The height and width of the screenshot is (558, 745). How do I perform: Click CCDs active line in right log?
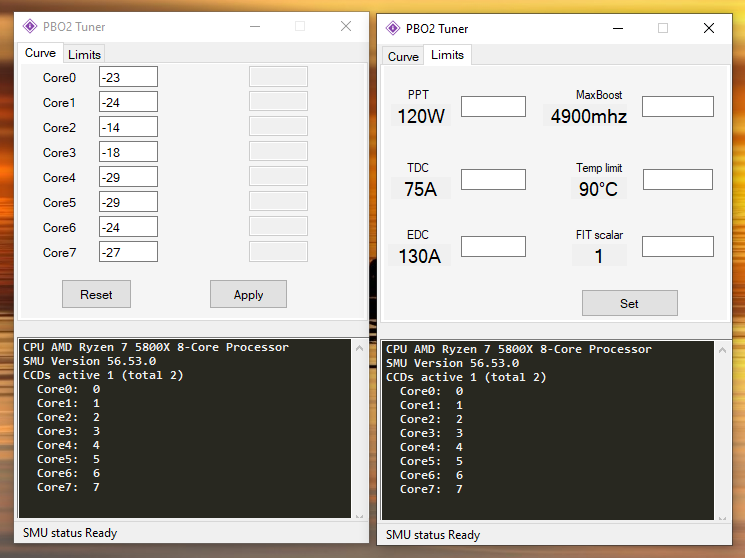tap(466, 377)
